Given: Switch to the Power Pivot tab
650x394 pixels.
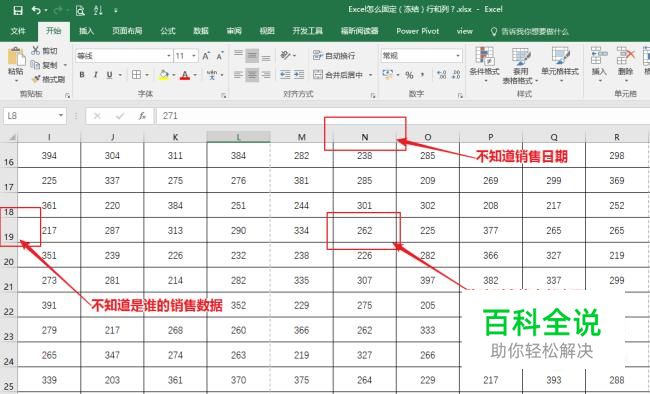Looking at the screenshot, I should point(417,31).
